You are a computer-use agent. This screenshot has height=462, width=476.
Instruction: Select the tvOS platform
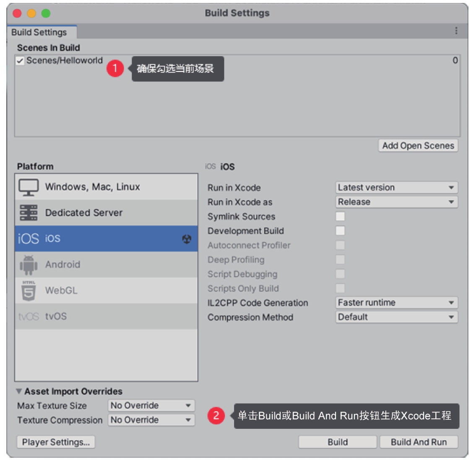tap(106, 316)
